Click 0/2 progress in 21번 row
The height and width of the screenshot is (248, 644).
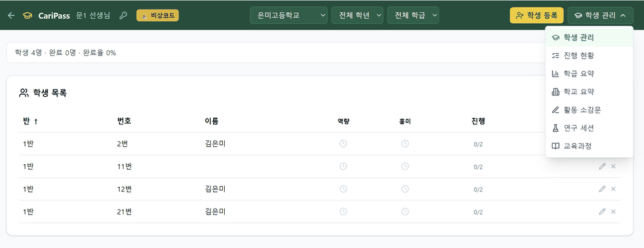(x=478, y=213)
